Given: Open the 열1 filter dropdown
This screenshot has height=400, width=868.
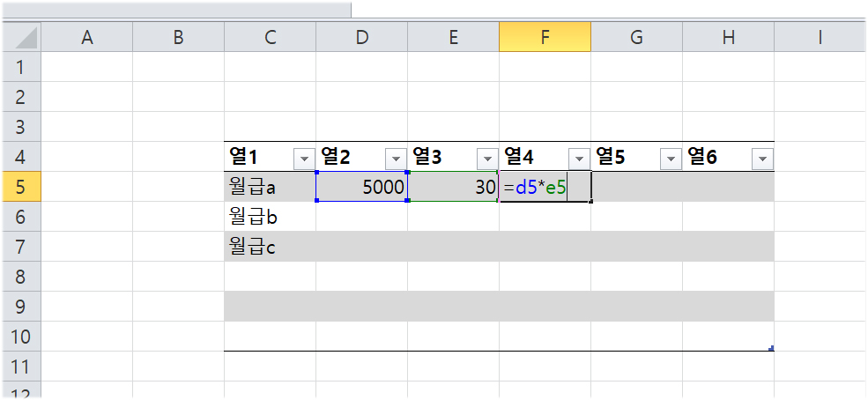Looking at the screenshot, I should [x=304, y=159].
